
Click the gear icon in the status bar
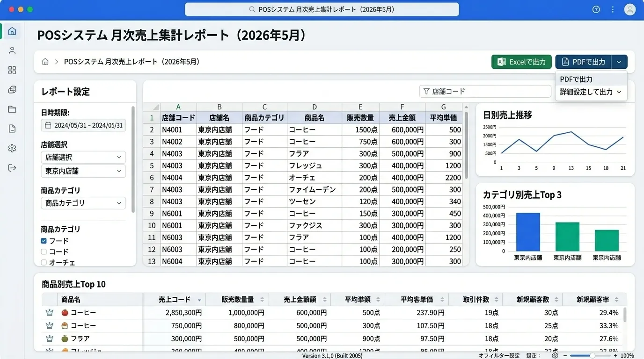(555, 356)
